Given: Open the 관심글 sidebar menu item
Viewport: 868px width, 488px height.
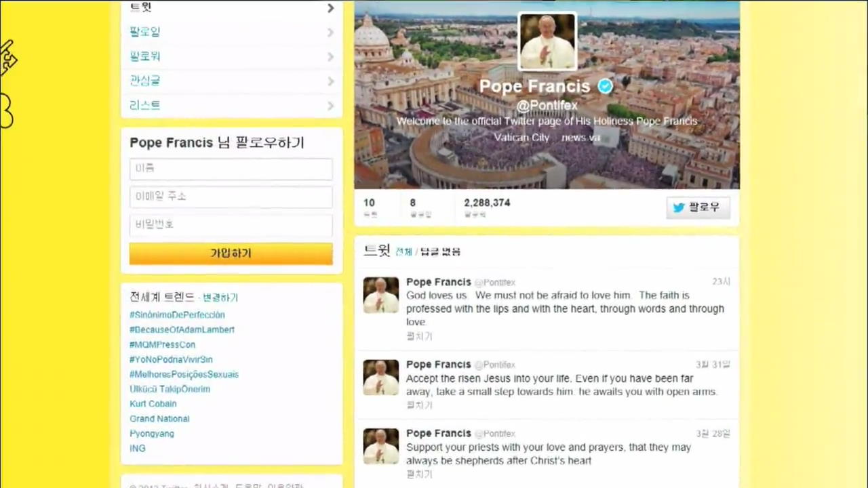Looking at the screenshot, I should [x=231, y=81].
